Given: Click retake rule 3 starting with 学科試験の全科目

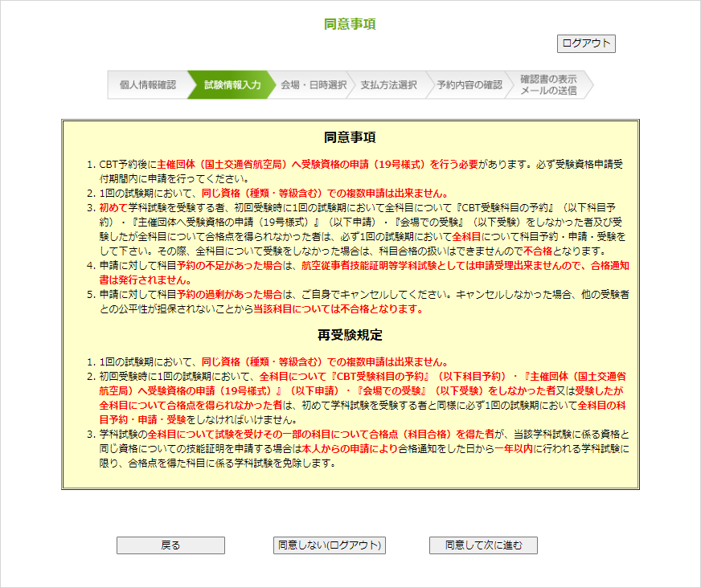Looking at the screenshot, I should pos(364,448).
